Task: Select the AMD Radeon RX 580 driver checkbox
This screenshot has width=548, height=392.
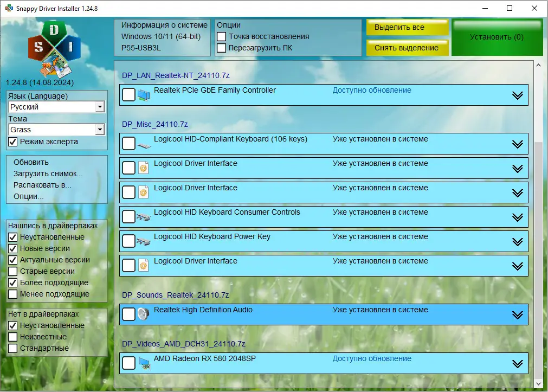Action: point(128,363)
